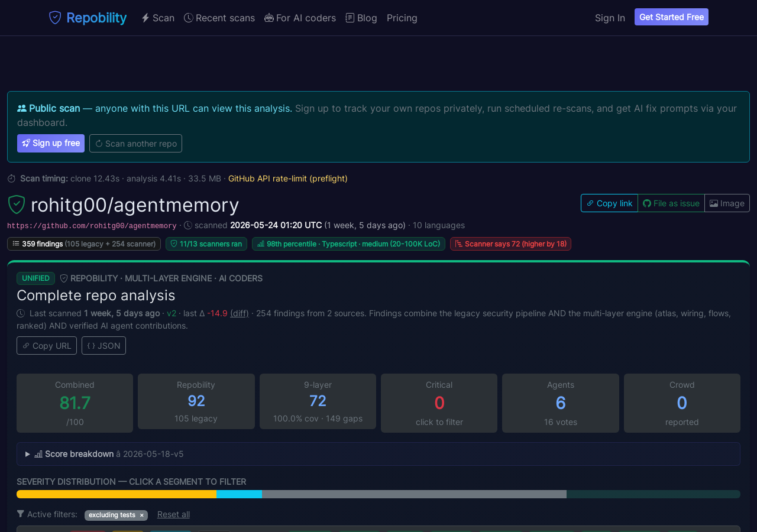Click the Get Started Free button
The height and width of the screenshot is (532, 757).
click(x=671, y=17)
